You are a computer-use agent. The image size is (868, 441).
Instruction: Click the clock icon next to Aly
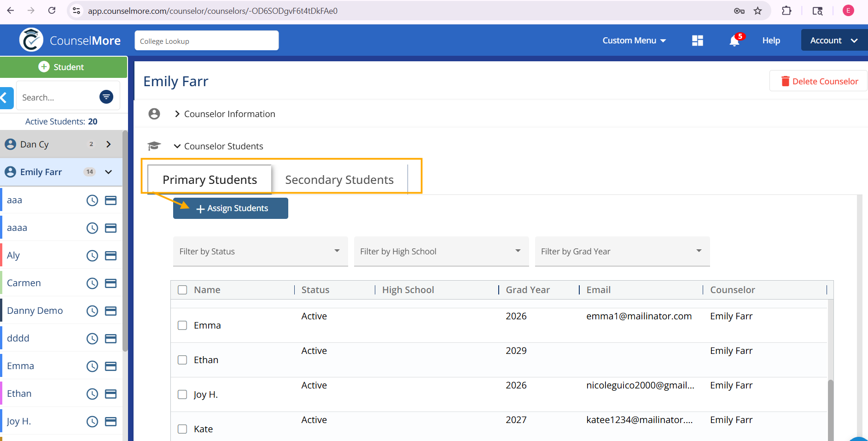pyautogui.click(x=93, y=256)
